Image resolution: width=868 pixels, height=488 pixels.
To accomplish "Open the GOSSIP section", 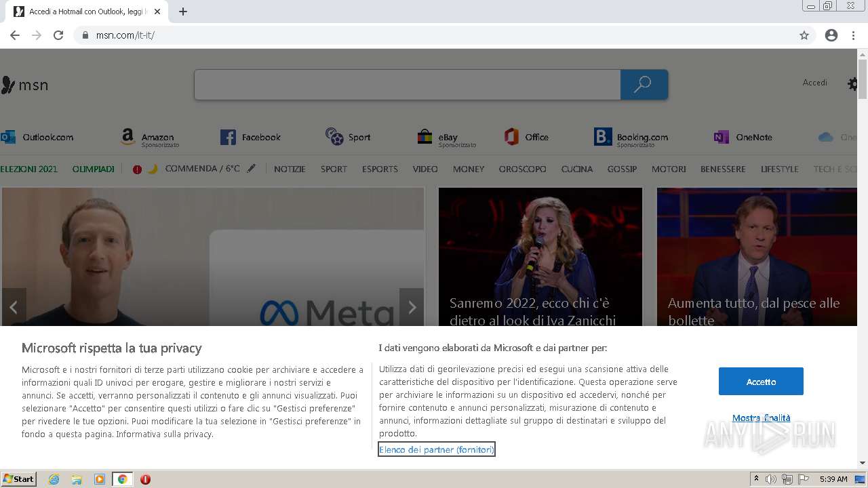I will (622, 169).
